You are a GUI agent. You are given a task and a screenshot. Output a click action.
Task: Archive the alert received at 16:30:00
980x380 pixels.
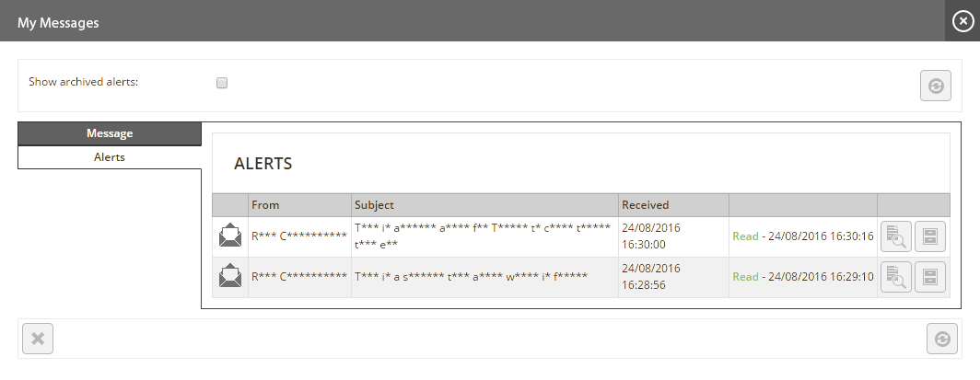[930, 237]
